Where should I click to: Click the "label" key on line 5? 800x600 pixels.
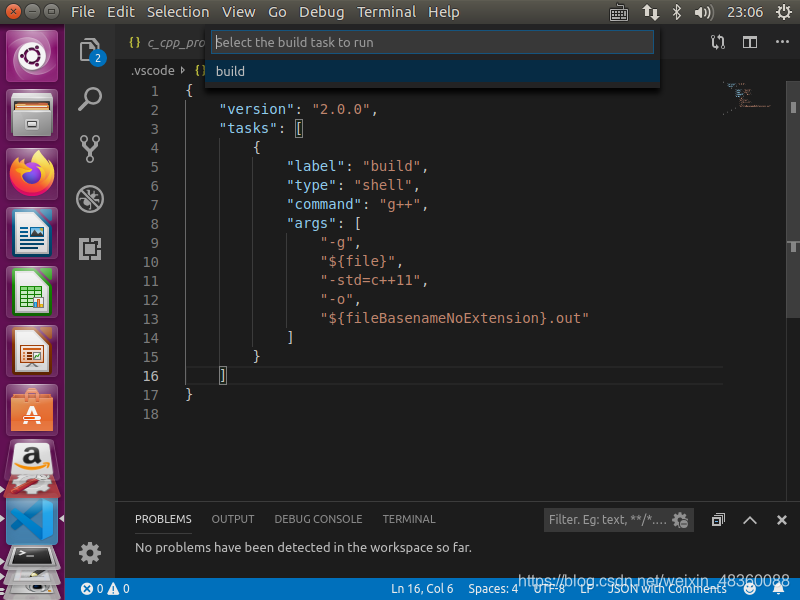coord(315,166)
